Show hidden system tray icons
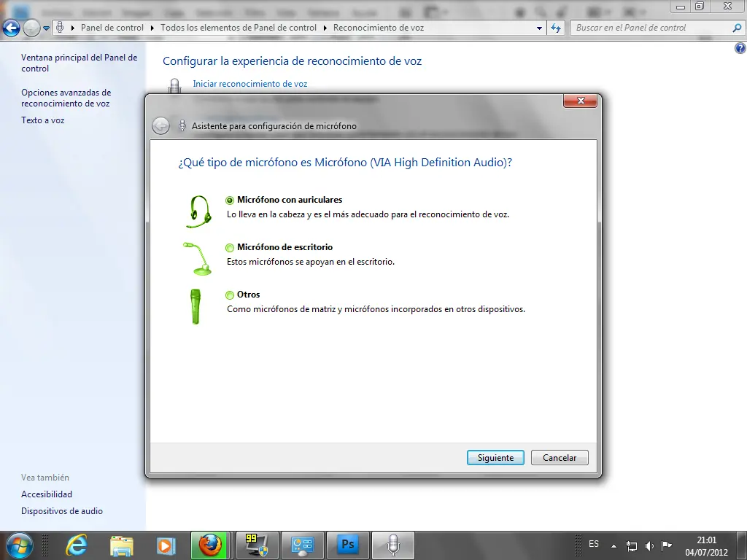Screen dimensions: 747x560 click(614, 545)
